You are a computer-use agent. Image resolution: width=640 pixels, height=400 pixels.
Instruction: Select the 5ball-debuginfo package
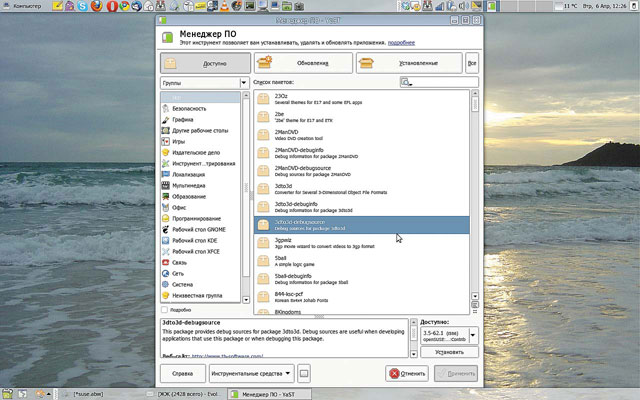click(x=362, y=279)
